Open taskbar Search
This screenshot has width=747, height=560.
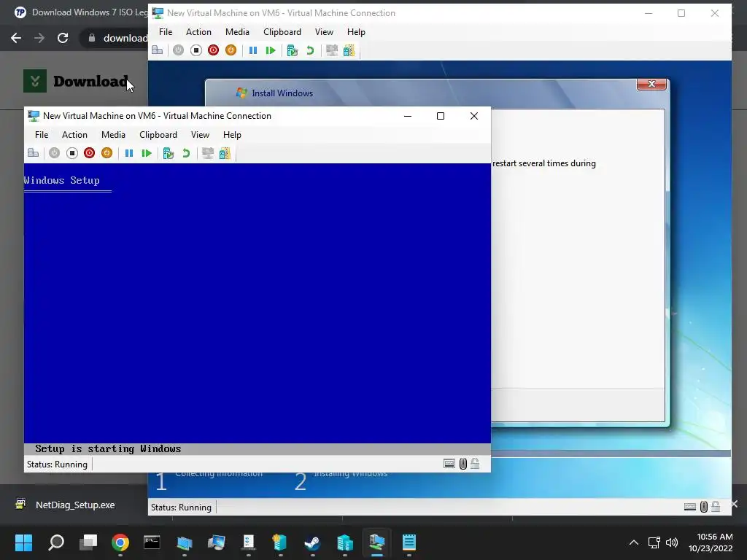pos(56,542)
